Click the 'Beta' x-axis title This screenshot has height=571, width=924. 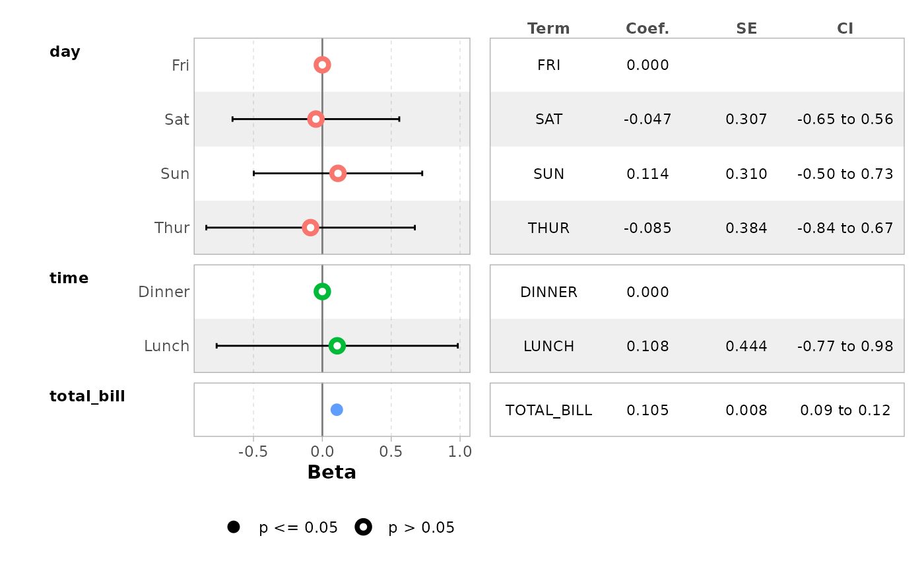[332, 473]
